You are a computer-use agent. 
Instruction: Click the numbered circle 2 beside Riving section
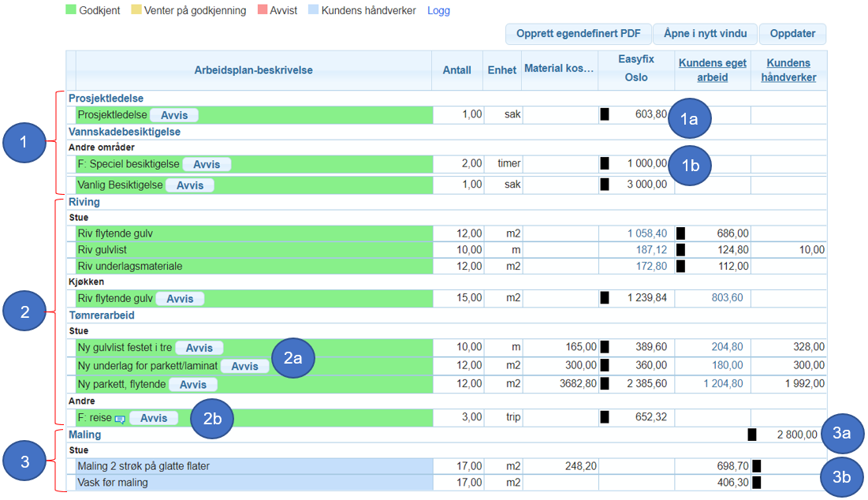(x=24, y=311)
